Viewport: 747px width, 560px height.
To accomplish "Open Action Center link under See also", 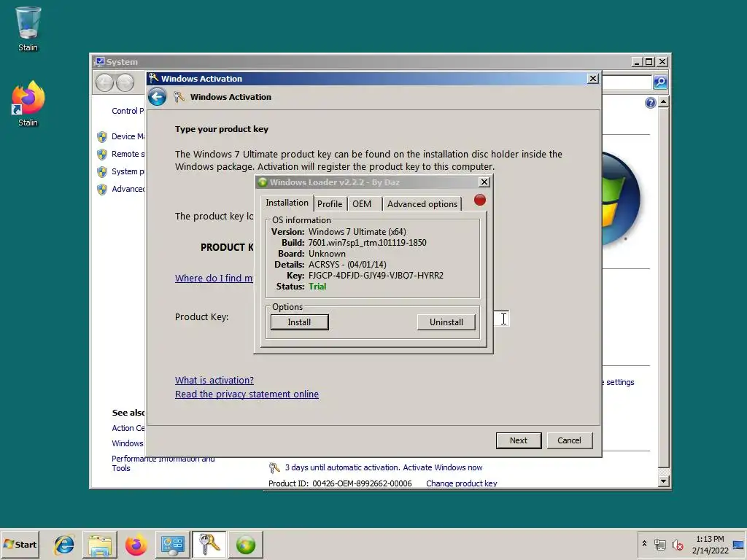I will [128, 428].
